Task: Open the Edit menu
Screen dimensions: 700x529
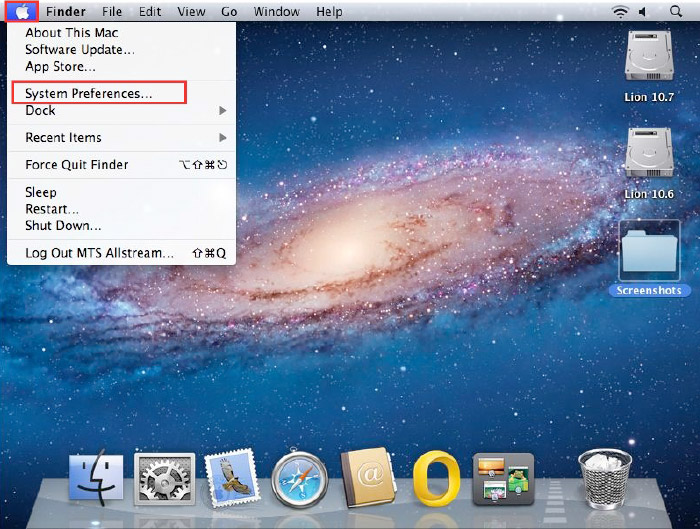Action: pyautogui.click(x=150, y=12)
